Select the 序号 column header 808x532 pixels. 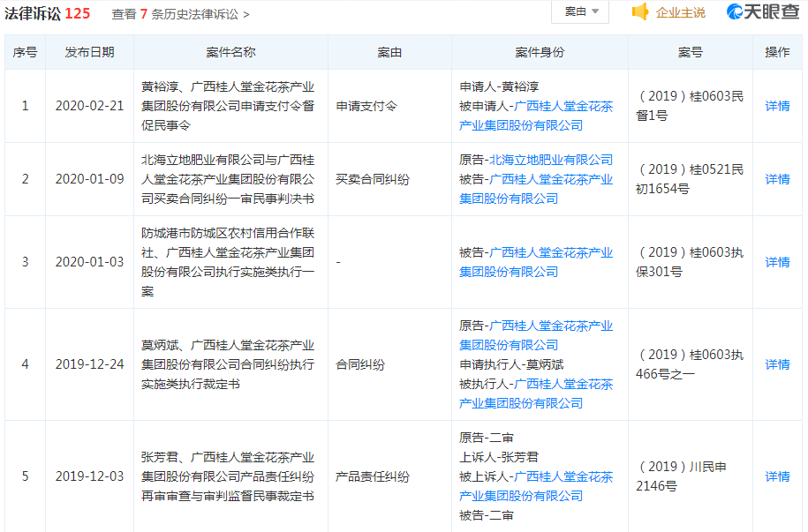coord(25,53)
